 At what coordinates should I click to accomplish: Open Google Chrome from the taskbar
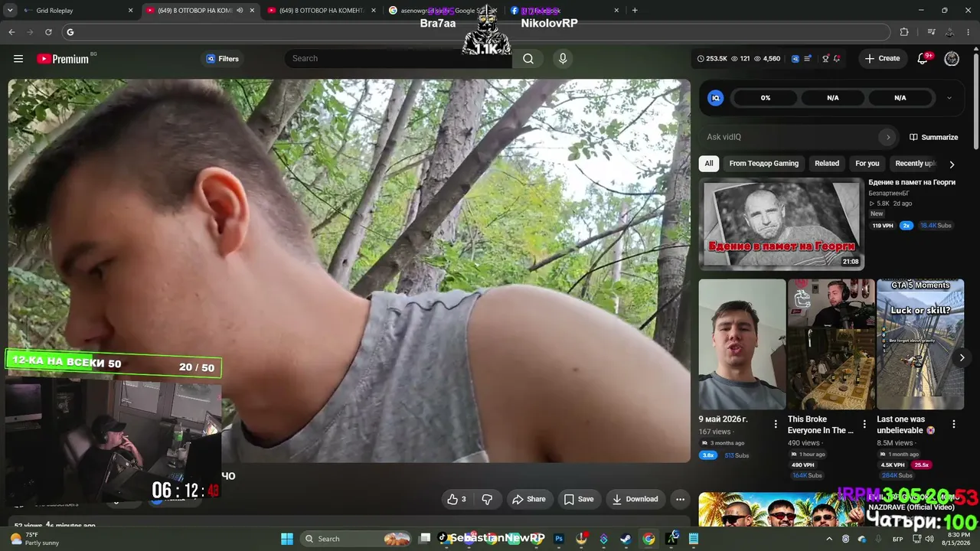648,539
